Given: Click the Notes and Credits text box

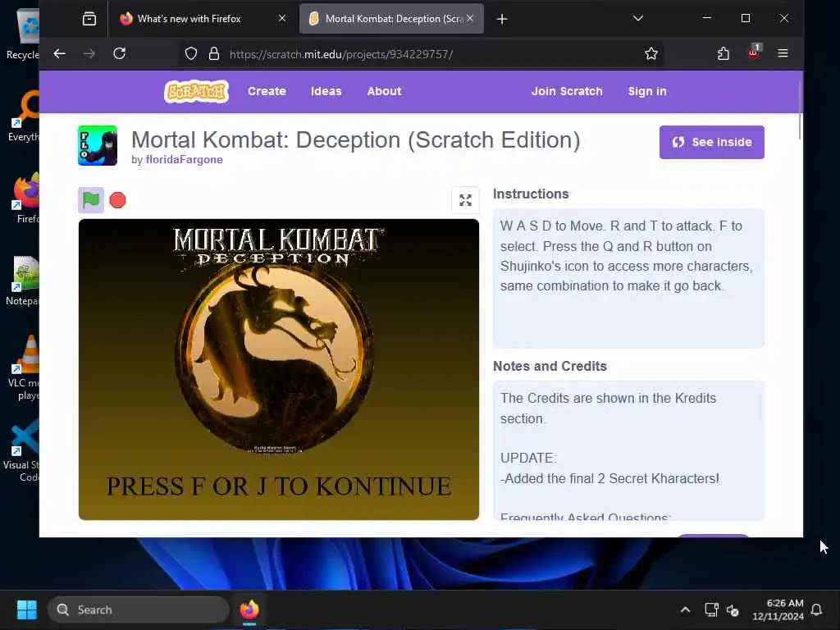Looking at the screenshot, I should pos(628,451).
